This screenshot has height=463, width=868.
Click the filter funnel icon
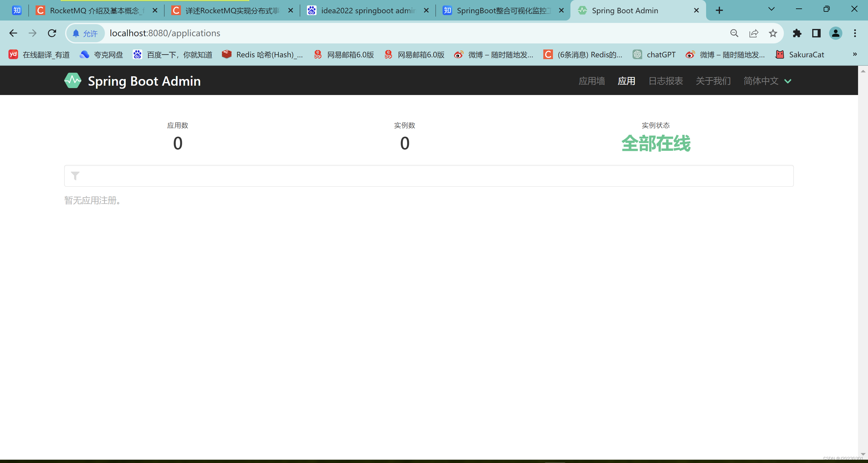[75, 176]
